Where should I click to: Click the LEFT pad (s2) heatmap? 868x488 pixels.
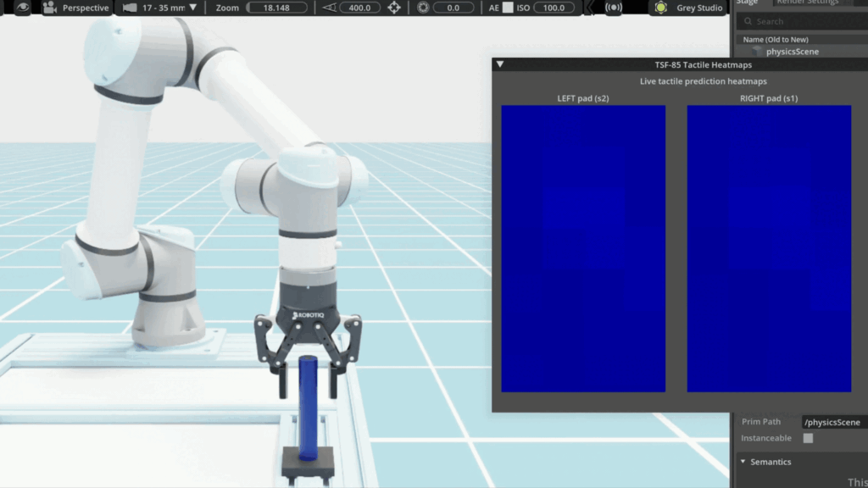[583, 248]
